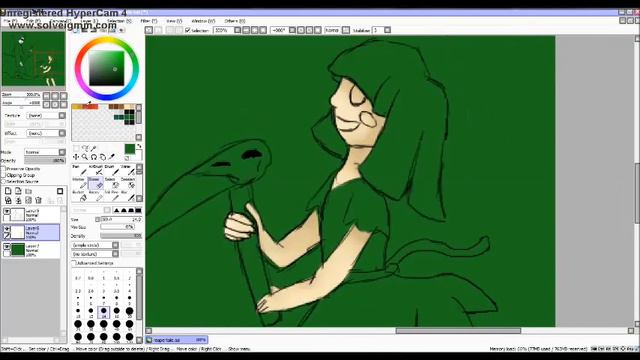Open the Edit menu
The image size is (640, 360).
pos(33,21)
